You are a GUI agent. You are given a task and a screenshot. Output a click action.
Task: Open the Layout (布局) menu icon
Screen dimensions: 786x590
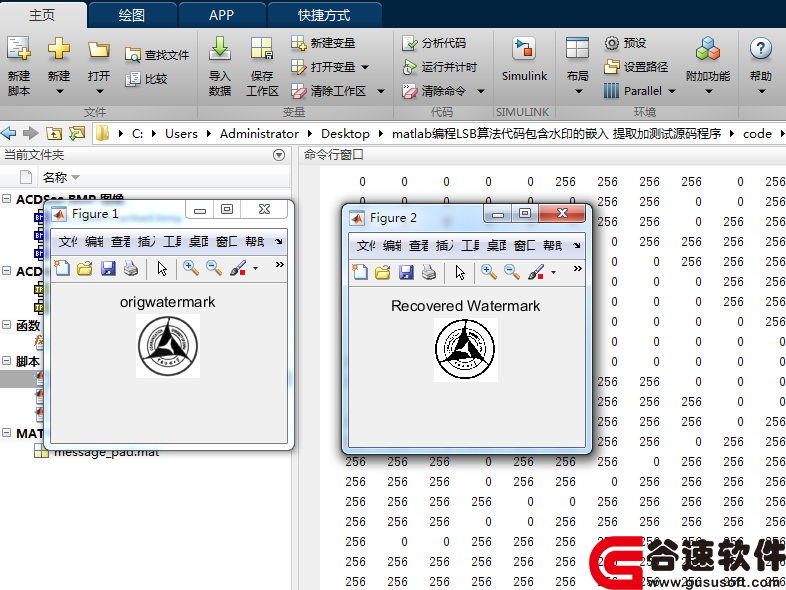pyautogui.click(x=577, y=49)
